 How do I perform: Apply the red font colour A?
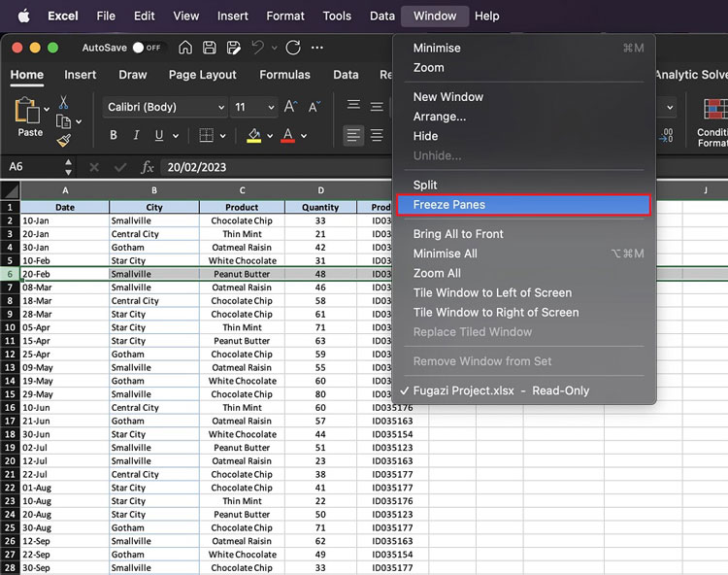click(x=288, y=136)
